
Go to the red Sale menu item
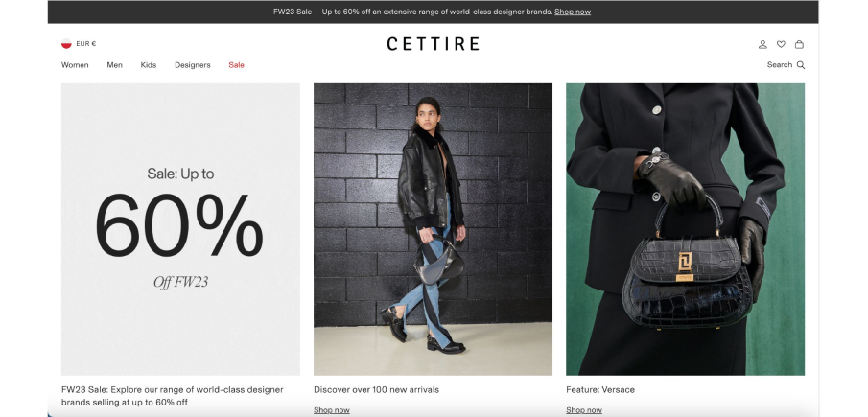click(x=236, y=65)
